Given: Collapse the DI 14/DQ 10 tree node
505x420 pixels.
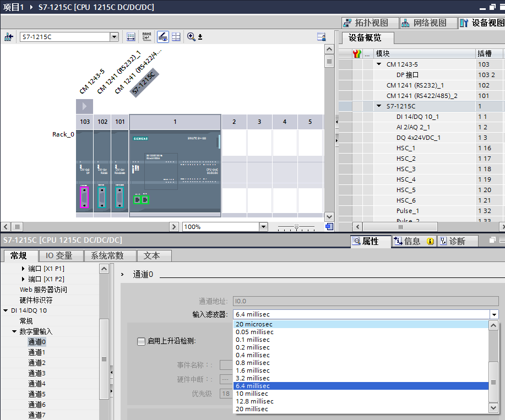Looking at the screenshot, I should click(6, 310).
